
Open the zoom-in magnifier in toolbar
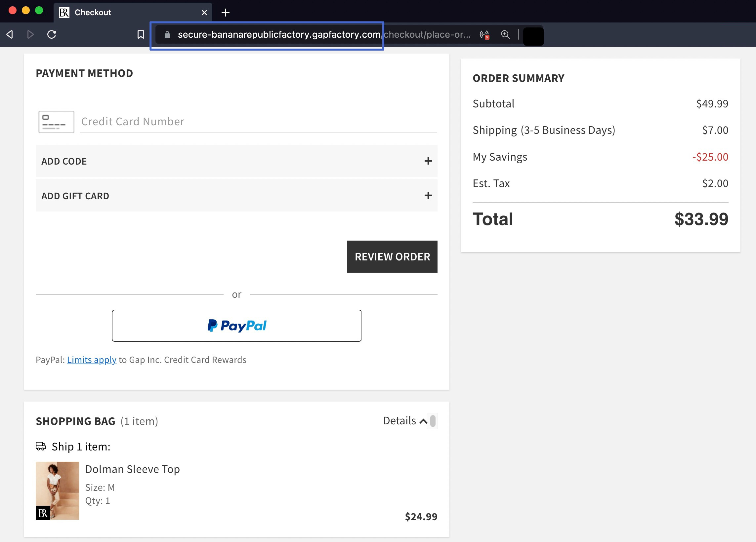(505, 35)
